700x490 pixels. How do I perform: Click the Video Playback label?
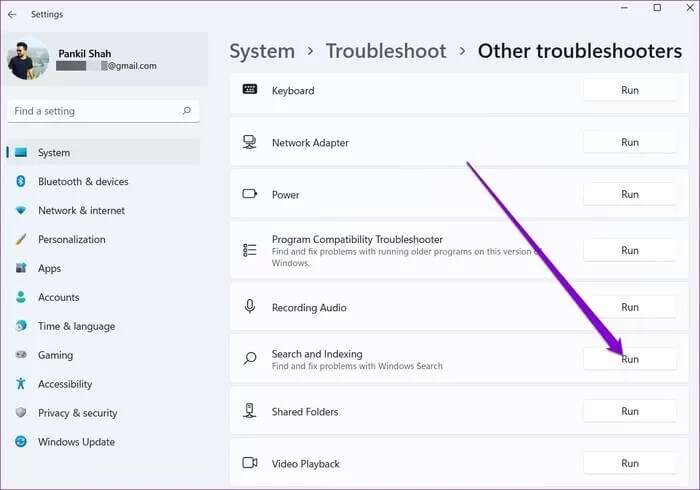(306, 464)
